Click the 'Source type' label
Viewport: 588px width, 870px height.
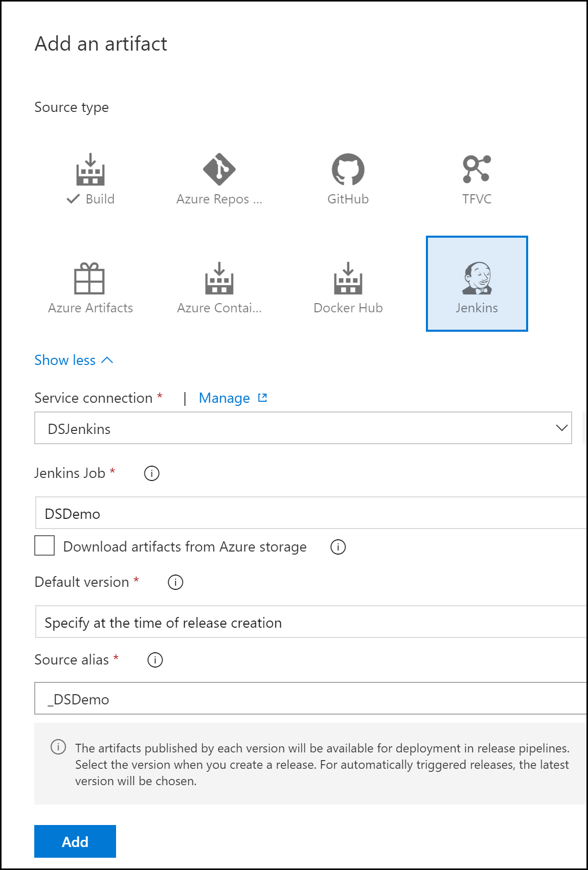pos(72,107)
